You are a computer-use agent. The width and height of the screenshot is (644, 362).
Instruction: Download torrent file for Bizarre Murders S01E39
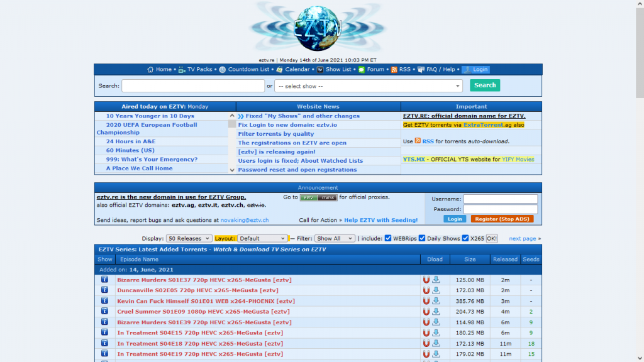tap(436, 322)
